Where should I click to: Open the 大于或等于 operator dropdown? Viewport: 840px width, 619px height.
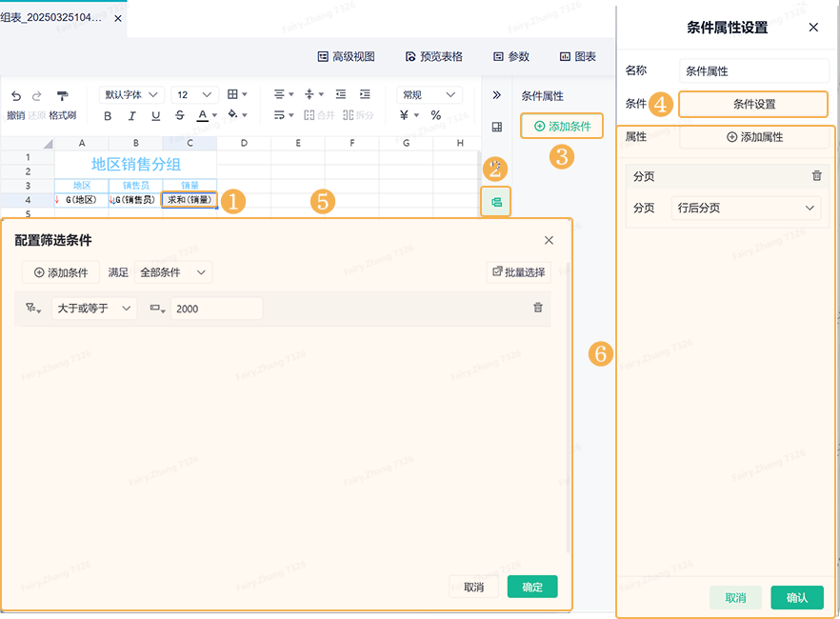pos(94,309)
